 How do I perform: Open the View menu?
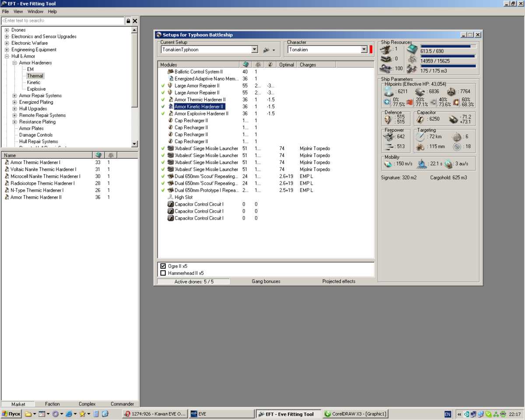coord(18,11)
